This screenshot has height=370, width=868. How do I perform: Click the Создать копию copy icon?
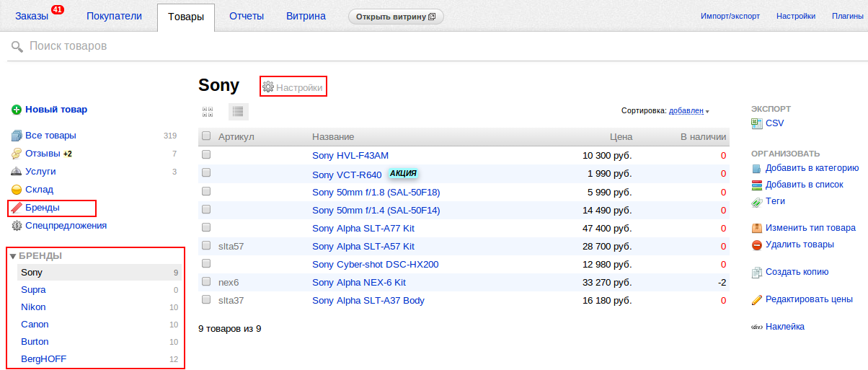tap(756, 273)
